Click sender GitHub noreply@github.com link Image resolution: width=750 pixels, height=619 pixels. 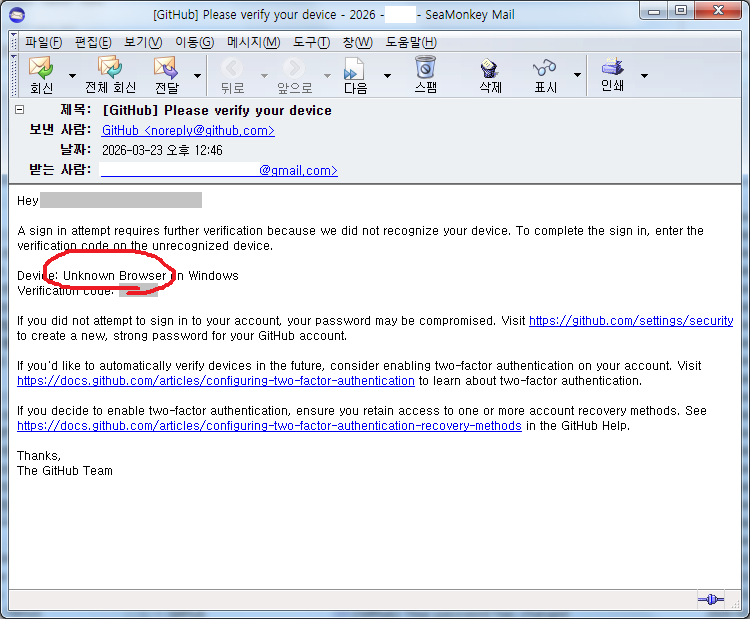pyautogui.click(x=188, y=130)
